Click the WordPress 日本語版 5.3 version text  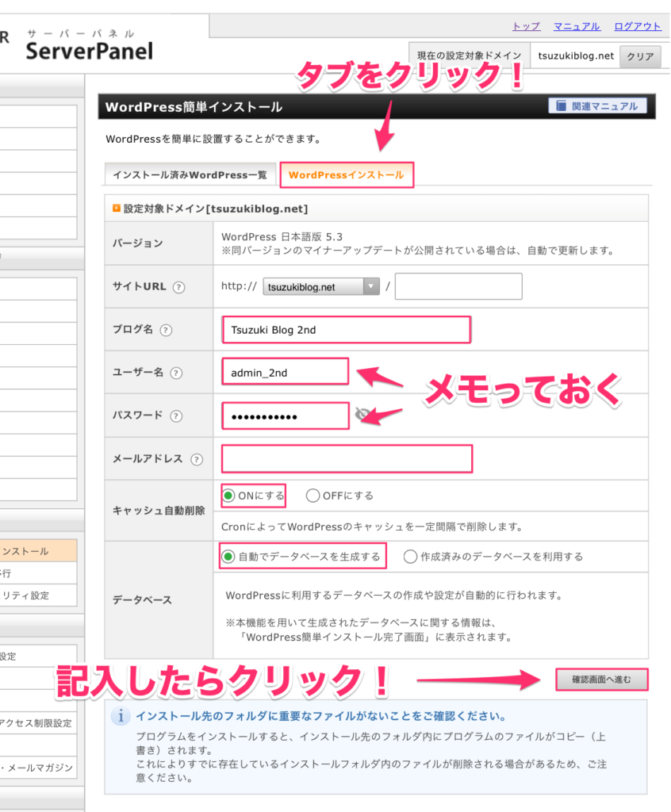point(282,236)
